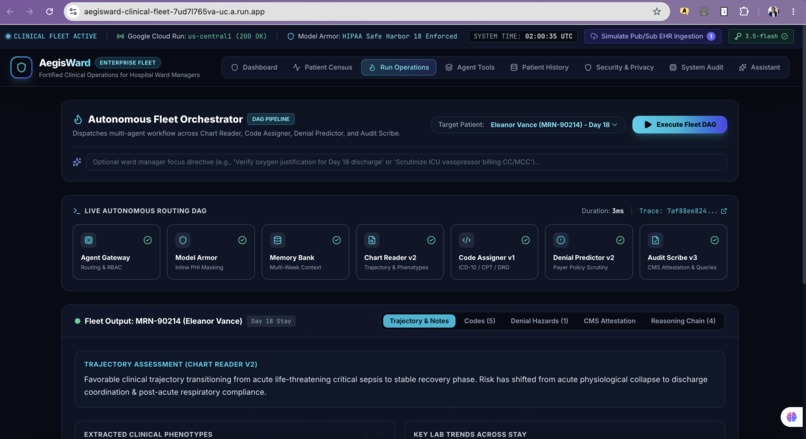The height and width of the screenshot is (439, 806).
Task: View the Reasoning Chain (4) tab
Action: coord(683,321)
